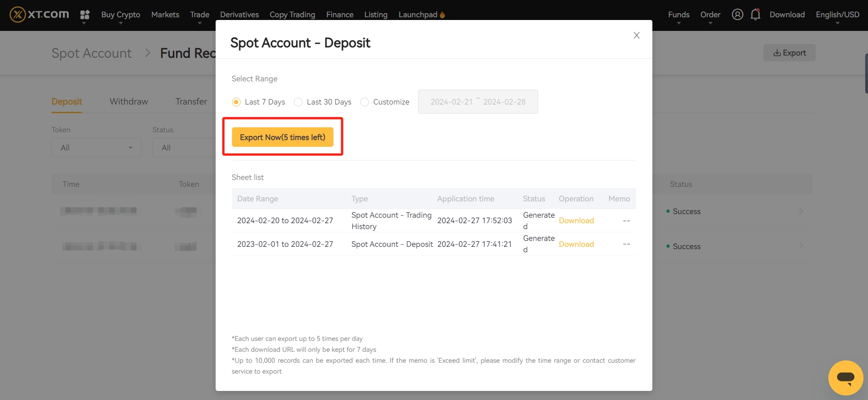Viewport: 868px width, 400px height.
Task: Open the English/USD language selector
Action: 838,15
